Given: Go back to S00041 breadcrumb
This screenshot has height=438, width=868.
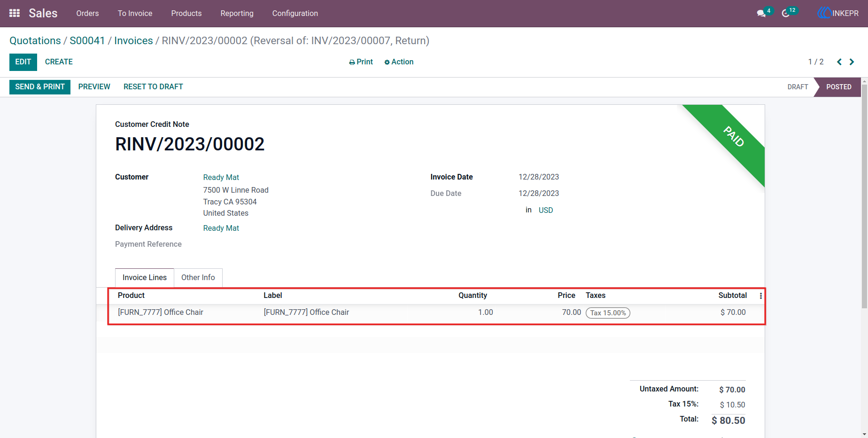Looking at the screenshot, I should click(x=87, y=41).
